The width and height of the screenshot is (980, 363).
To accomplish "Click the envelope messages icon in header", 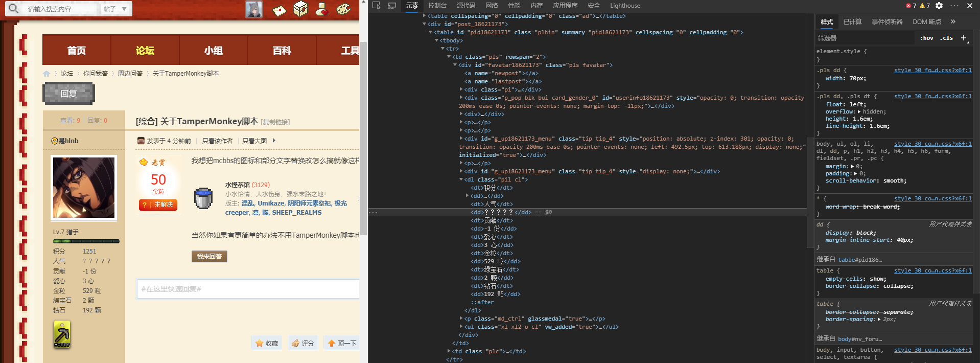I will pos(279,10).
